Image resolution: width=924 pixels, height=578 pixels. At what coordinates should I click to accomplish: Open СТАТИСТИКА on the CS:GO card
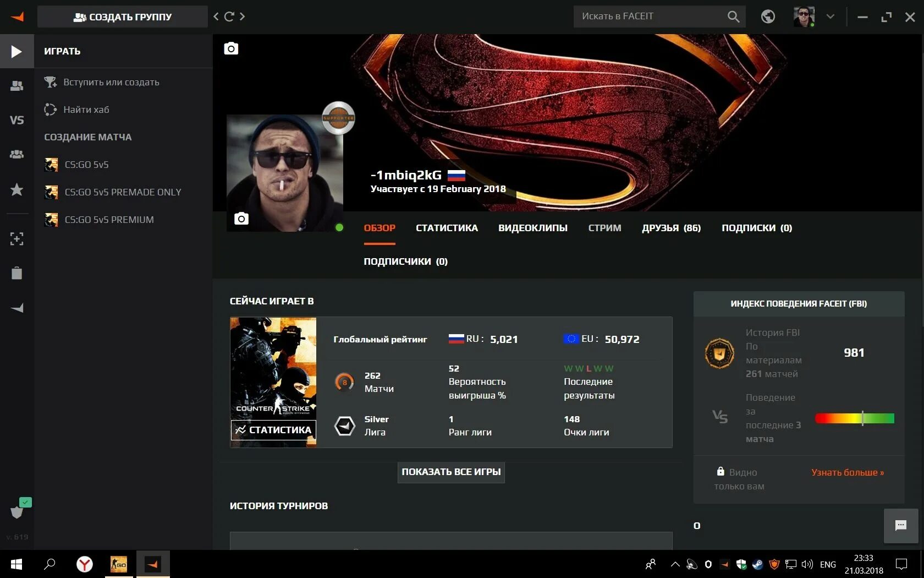(273, 430)
